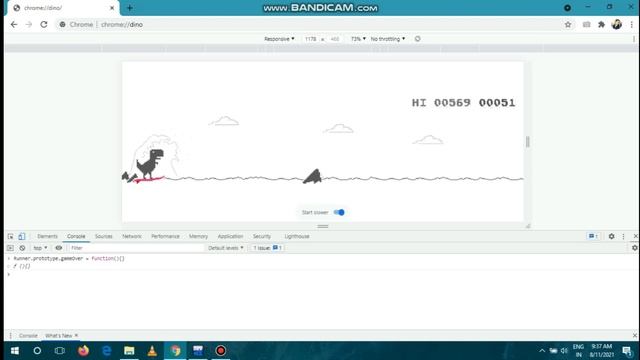Switch to the Network tab
The width and height of the screenshot is (640, 360).
coord(132,236)
